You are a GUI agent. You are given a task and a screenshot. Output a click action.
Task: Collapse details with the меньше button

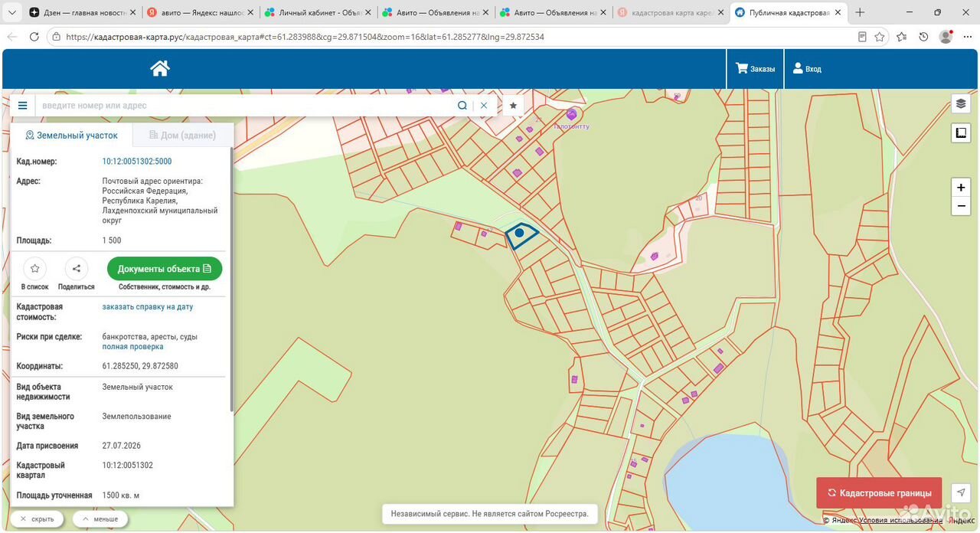tap(100, 518)
